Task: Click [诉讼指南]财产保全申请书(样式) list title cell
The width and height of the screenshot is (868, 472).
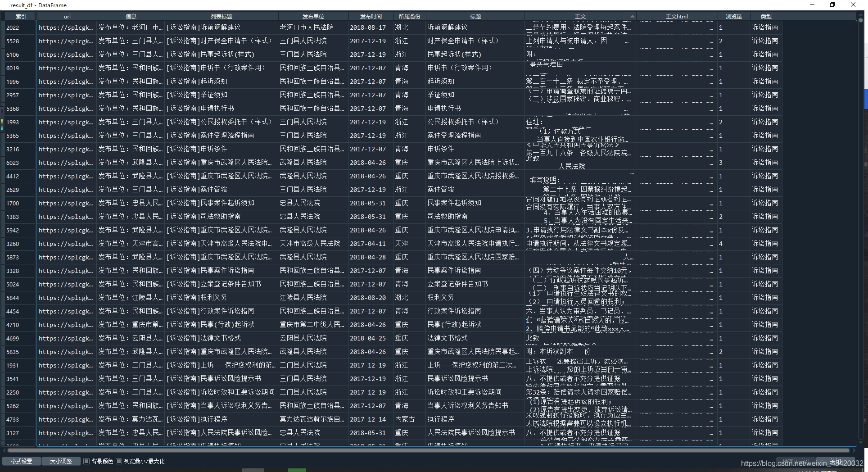Action: click(222, 41)
